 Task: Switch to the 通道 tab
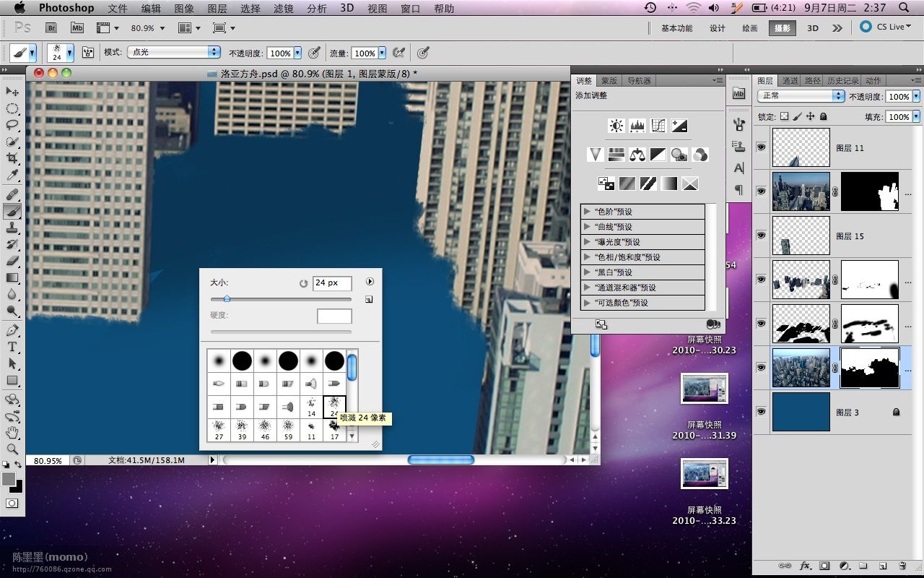790,81
